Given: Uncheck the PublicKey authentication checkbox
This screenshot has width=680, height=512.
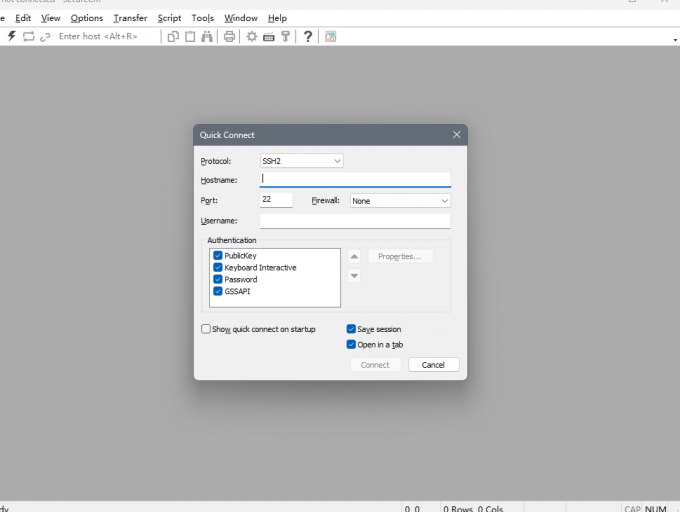Looking at the screenshot, I should (218, 256).
